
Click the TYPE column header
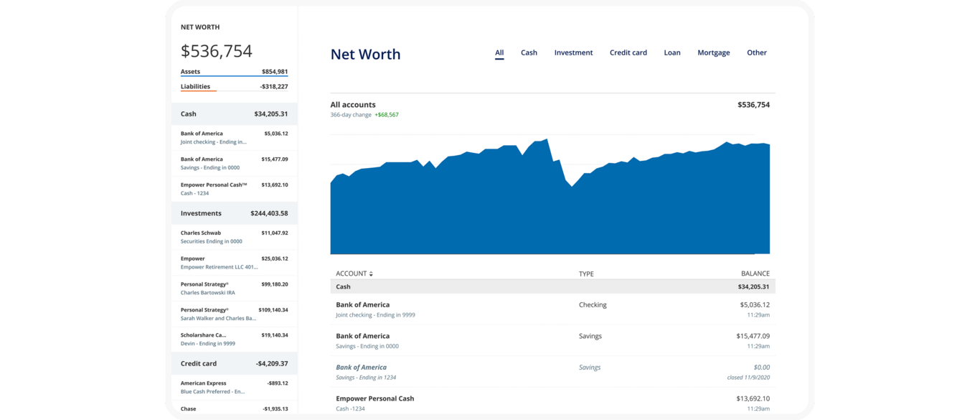[586, 274]
